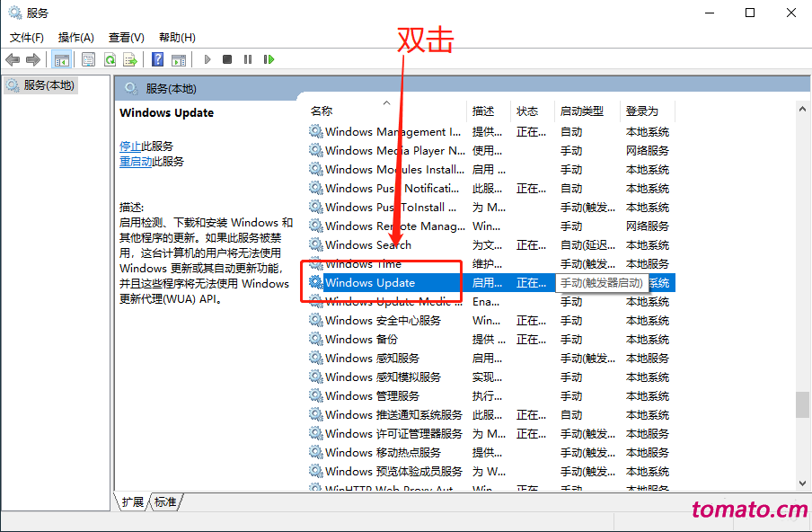This screenshot has height=532, width=812.
Task: Select 服务(本地) in the left tree
Action: [41, 85]
